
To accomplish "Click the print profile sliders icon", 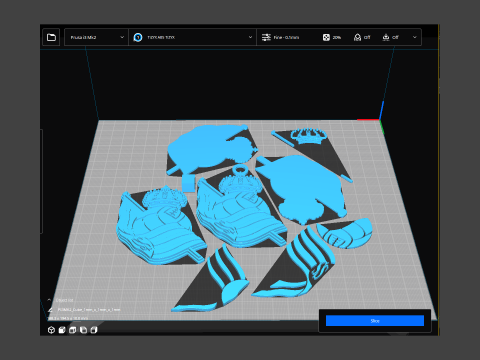I will (x=266, y=37).
